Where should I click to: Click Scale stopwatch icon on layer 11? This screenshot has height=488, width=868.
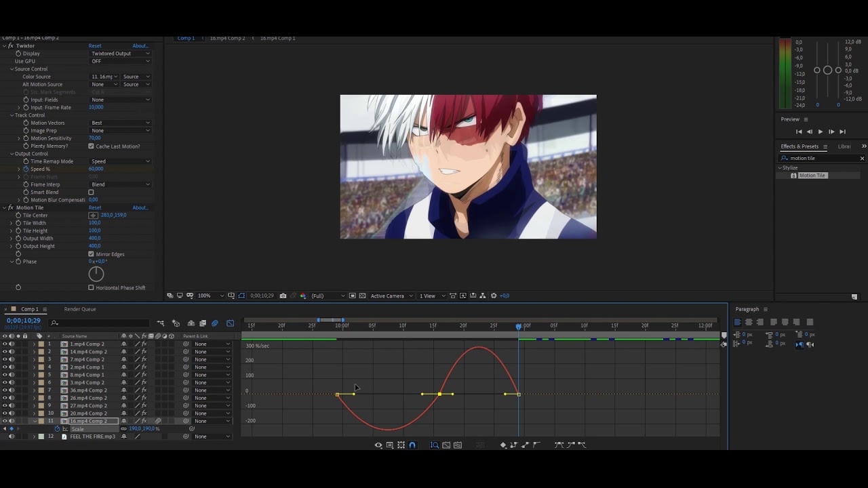[x=57, y=429]
